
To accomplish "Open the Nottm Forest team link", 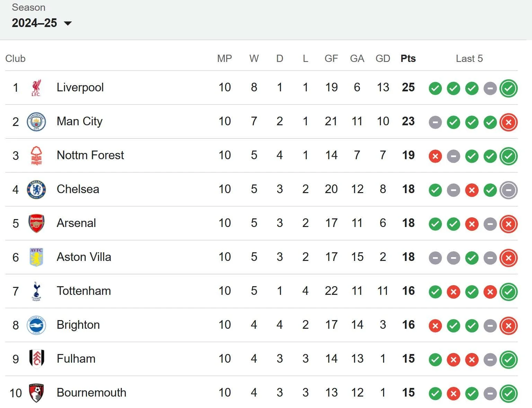I will click(90, 155).
